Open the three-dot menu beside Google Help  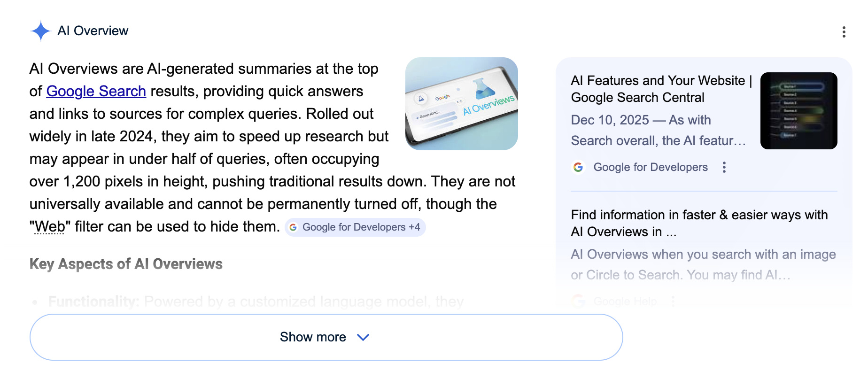pyautogui.click(x=674, y=301)
